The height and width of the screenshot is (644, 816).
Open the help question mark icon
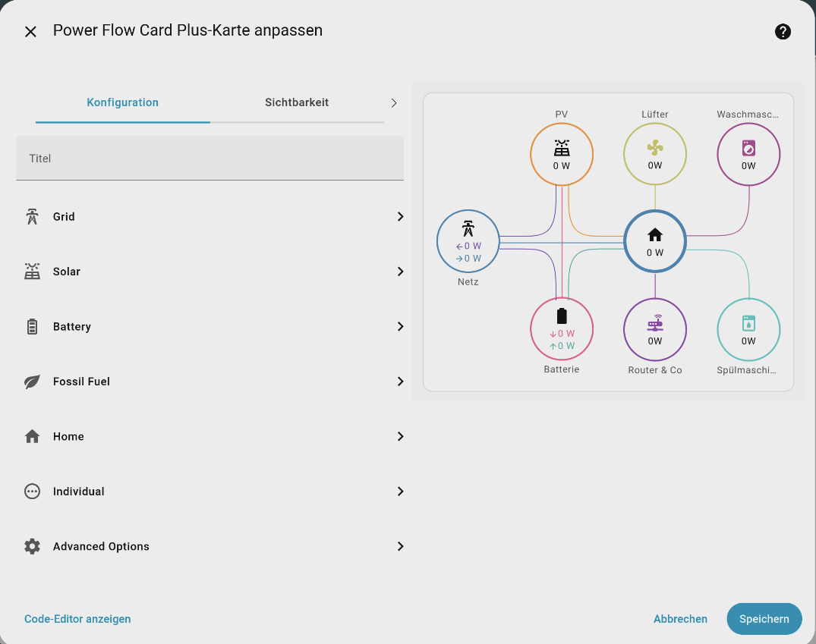click(x=783, y=32)
